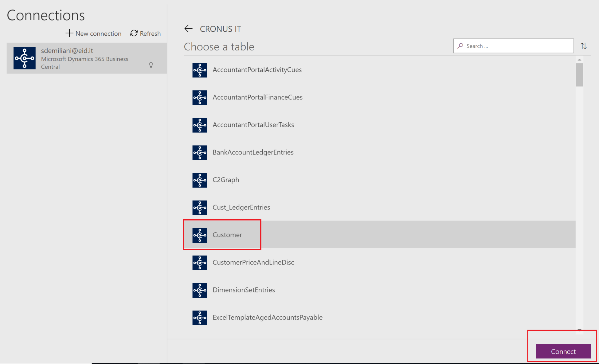Image resolution: width=599 pixels, height=364 pixels.
Task: Select the ExcelTemplateAgedAccountsPayable table name
Action: pyautogui.click(x=268, y=317)
